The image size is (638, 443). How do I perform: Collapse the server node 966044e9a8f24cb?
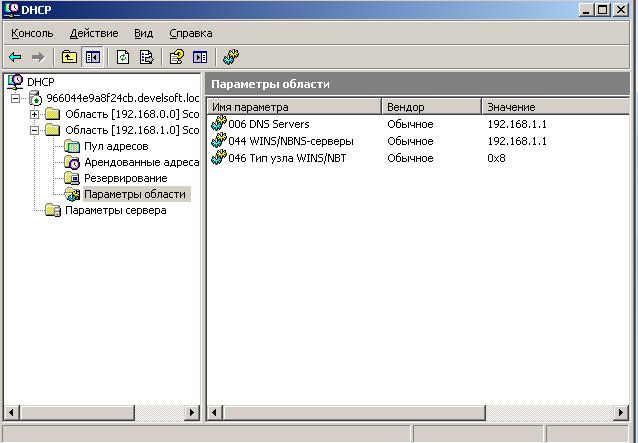pos(15,98)
